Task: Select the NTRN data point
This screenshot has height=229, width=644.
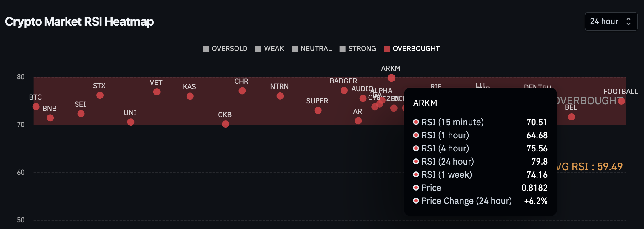Action: (280, 96)
